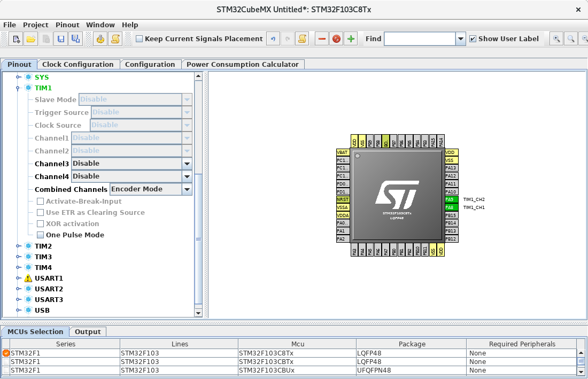Click the green PA9 pin on chip
Viewport: 588px width, 379px height.
point(451,199)
